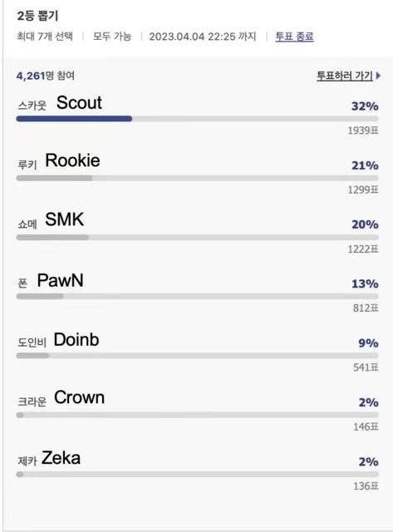Click the Rookie 21% result bar
393x532 pixels.
click(x=198, y=178)
